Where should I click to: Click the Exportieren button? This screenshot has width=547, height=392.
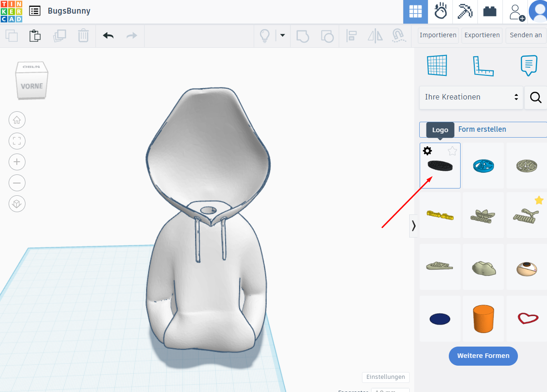(482, 35)
